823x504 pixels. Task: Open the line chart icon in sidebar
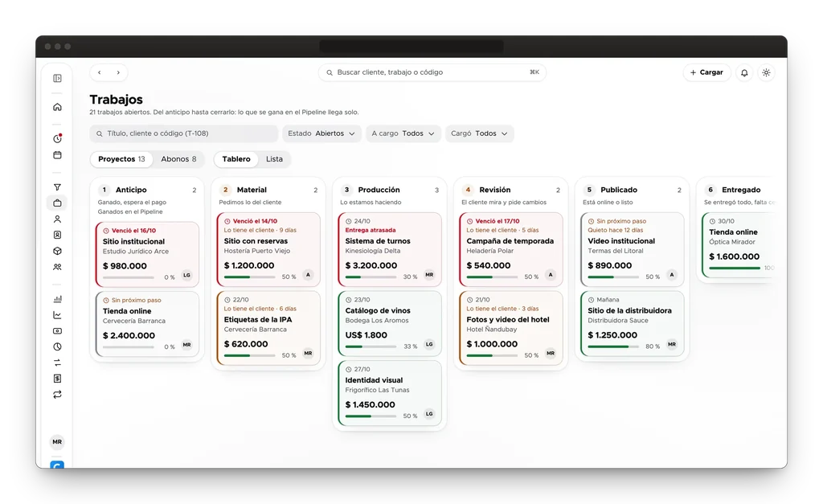pos(57,315)
